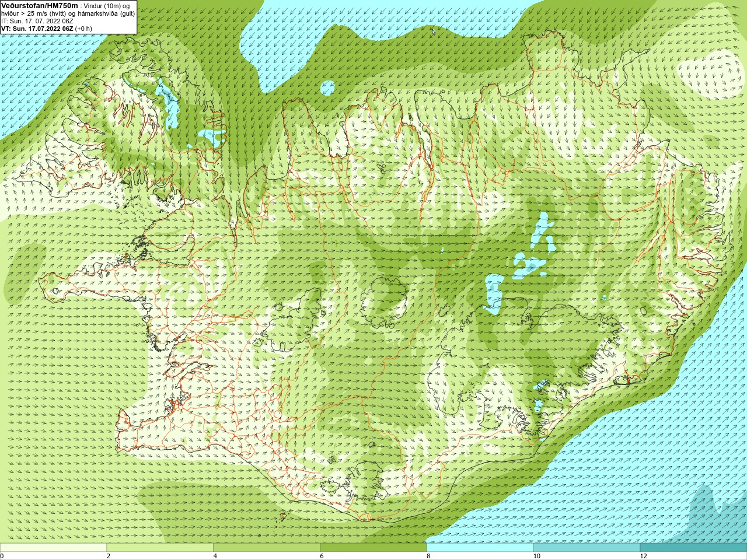Click the legend text "Vindur (10m) og"

tap(107, 6)
